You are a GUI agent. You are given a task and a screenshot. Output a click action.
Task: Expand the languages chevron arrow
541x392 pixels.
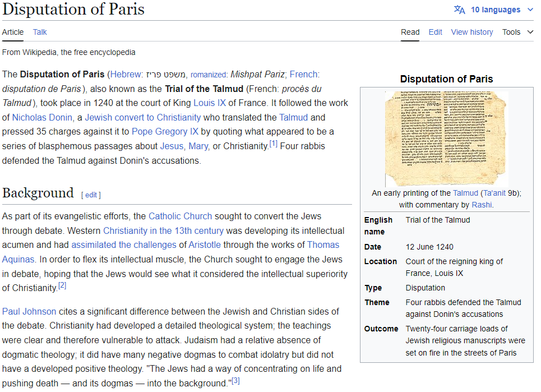coord(530,10)
